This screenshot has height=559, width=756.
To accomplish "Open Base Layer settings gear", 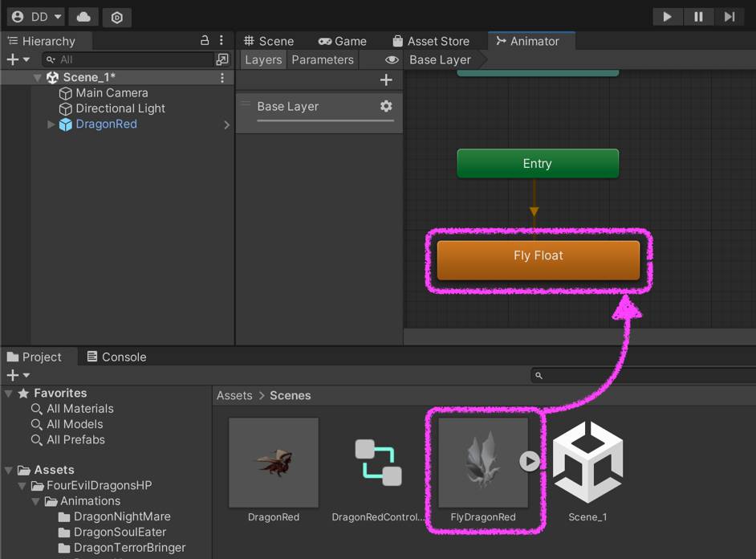I will [386, 106].
